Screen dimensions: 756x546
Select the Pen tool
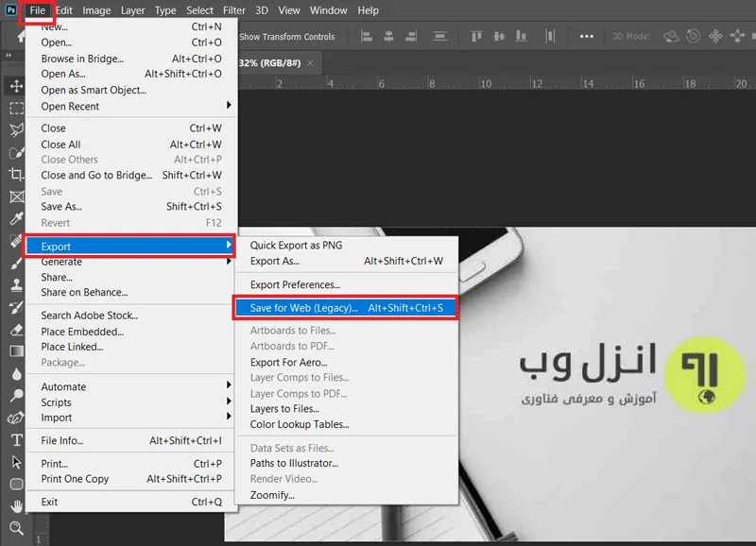tap(16, 418)
